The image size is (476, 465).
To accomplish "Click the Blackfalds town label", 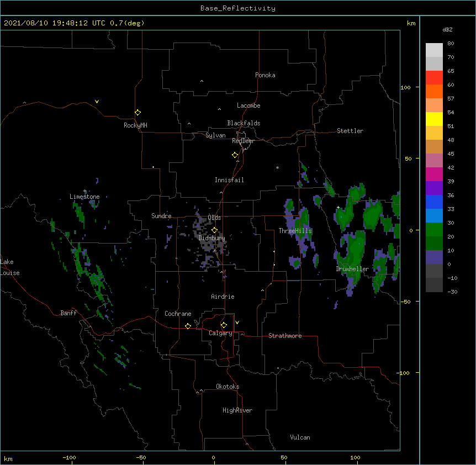I will click(x=244, y=123).
